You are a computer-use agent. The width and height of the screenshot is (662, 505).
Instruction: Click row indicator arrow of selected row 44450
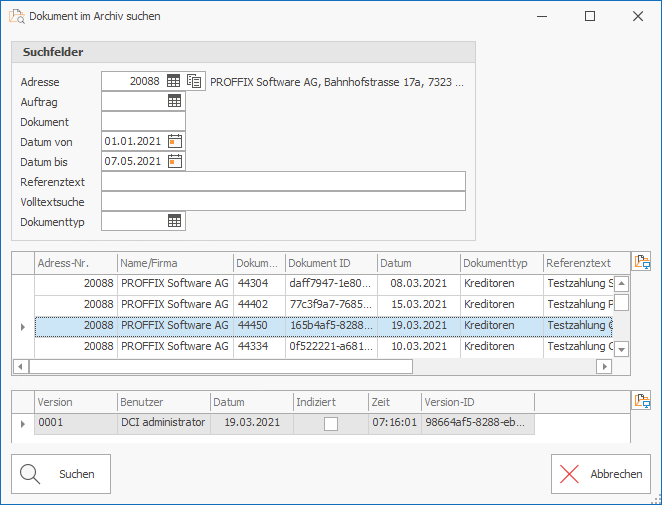23,327
